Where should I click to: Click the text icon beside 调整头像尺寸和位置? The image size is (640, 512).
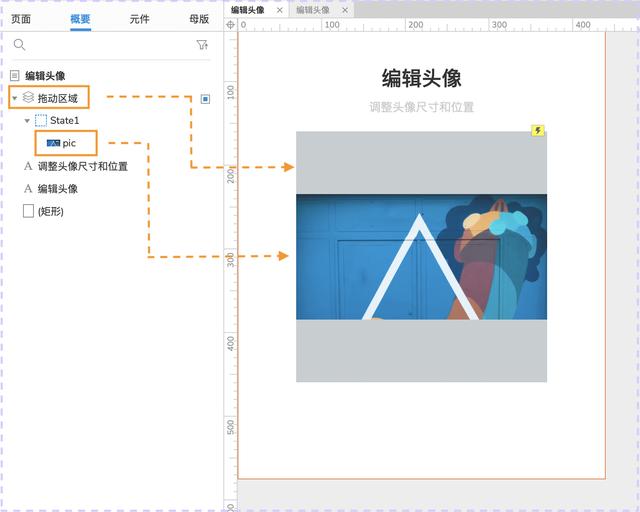click(x=28, y=166)
